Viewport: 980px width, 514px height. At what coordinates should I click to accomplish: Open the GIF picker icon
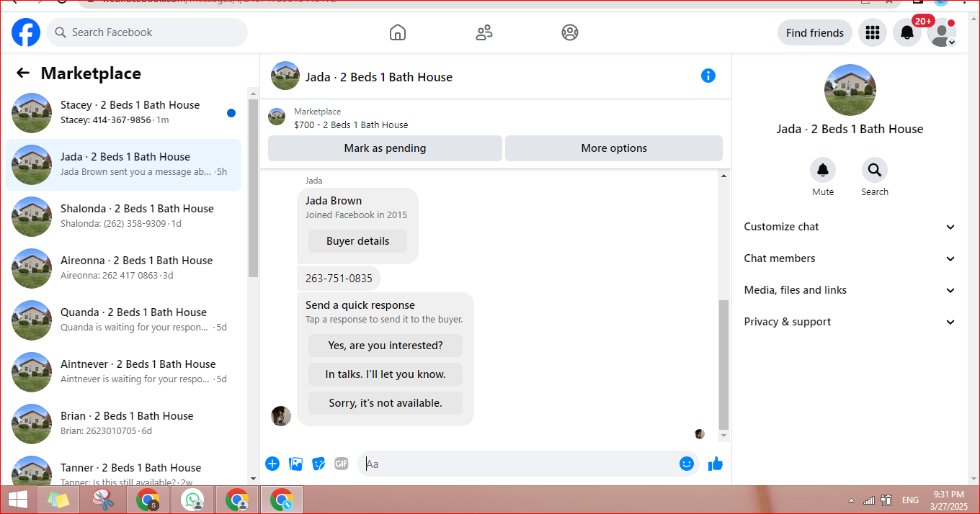pyautogui.click(x=342, y=464)
